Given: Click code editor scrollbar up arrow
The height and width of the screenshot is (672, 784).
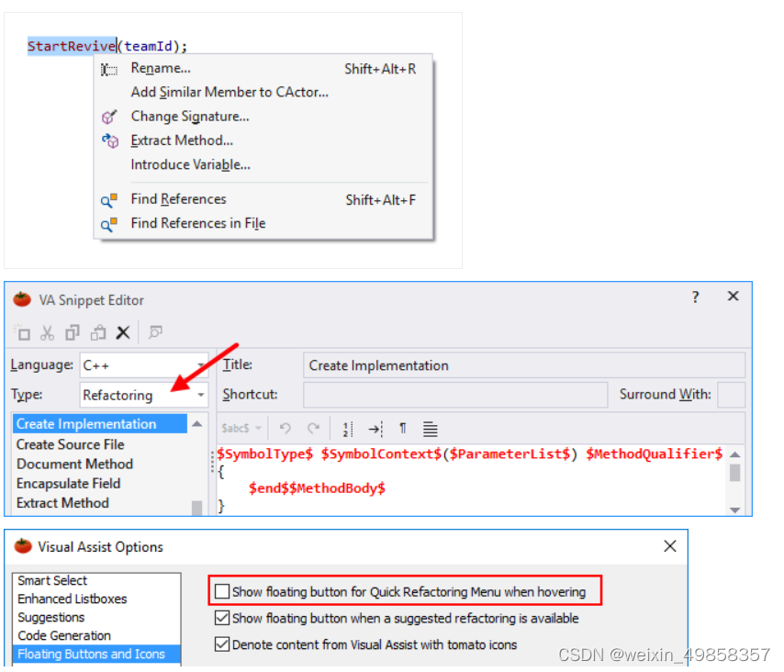Looking at the screenshot, I should 735,454.
